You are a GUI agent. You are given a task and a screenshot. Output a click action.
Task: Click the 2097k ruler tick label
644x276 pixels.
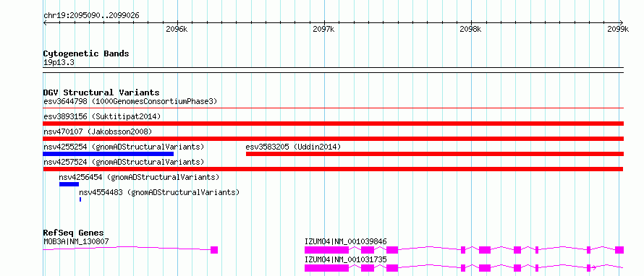pos(323,29)
